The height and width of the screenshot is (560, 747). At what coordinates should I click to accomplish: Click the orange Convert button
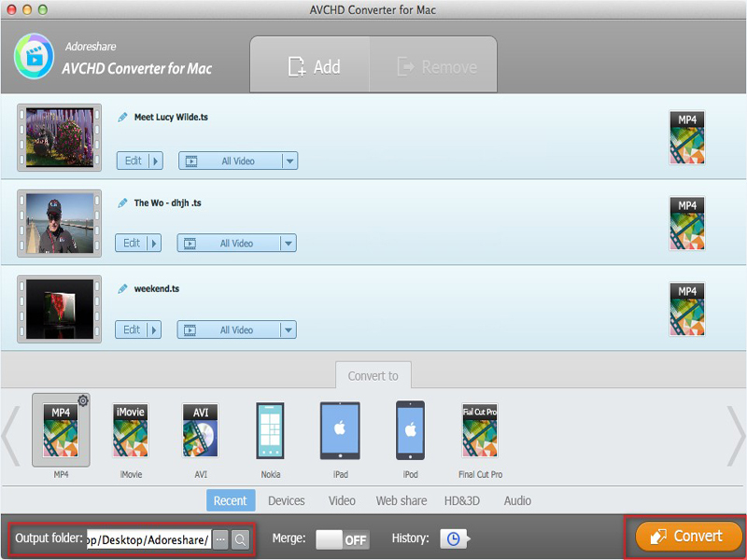click(x=689, y=536)
